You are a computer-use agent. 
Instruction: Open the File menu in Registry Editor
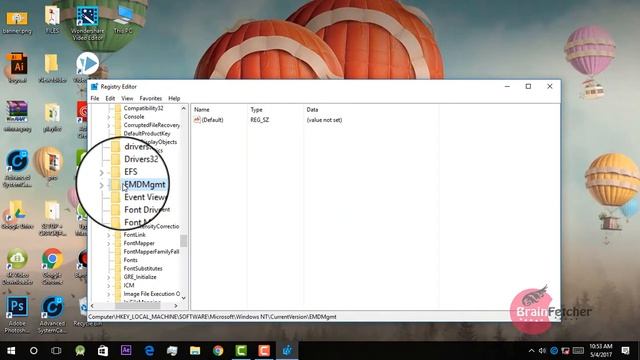click(x=95, y=98)
